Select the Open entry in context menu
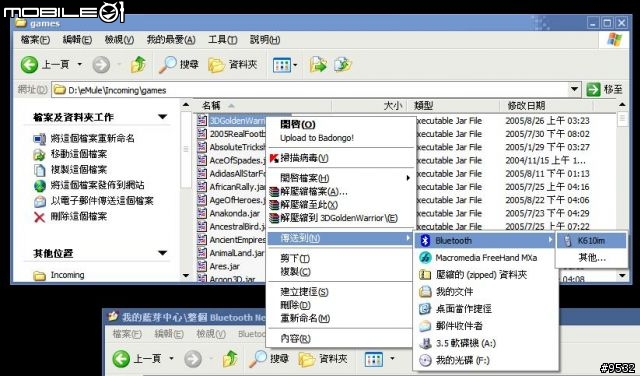 click(x=298, y=125)
